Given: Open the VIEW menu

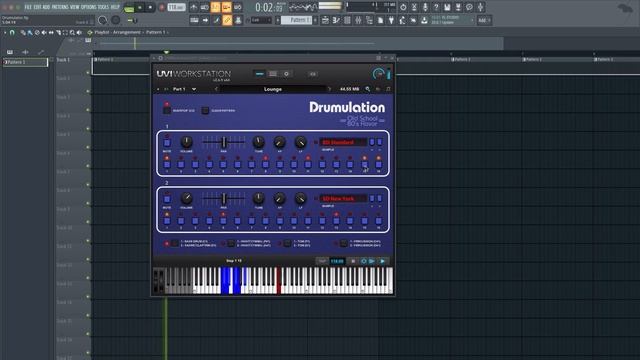Looking at the screenshot, I should 75,7.
